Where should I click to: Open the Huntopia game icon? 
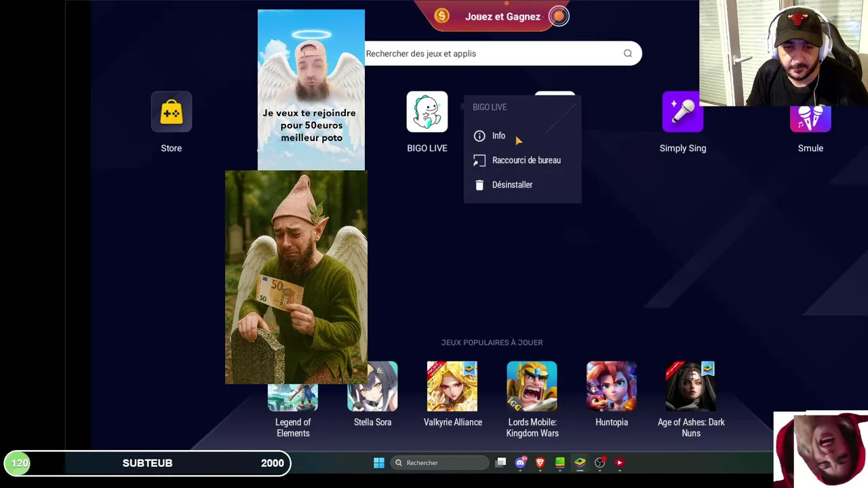(x=612, y=386)
